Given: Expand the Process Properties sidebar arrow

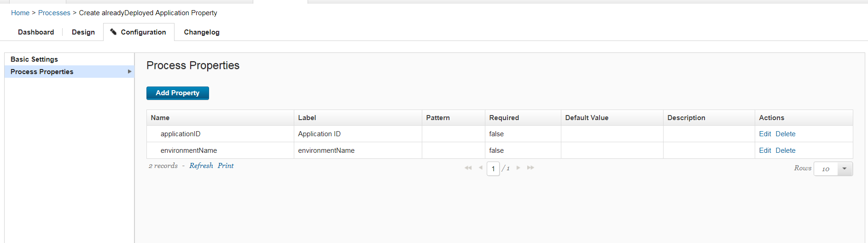Looking at the screenshot, I should click(129, 72).
